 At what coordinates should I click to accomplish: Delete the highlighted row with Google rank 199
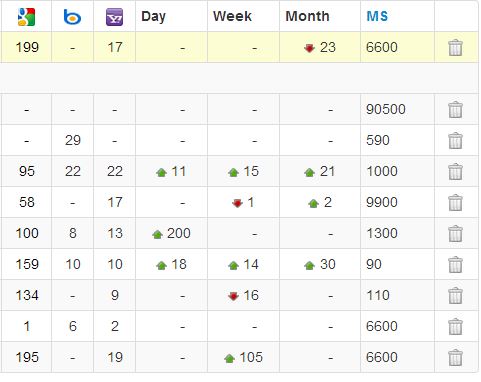tap(455, 47)
